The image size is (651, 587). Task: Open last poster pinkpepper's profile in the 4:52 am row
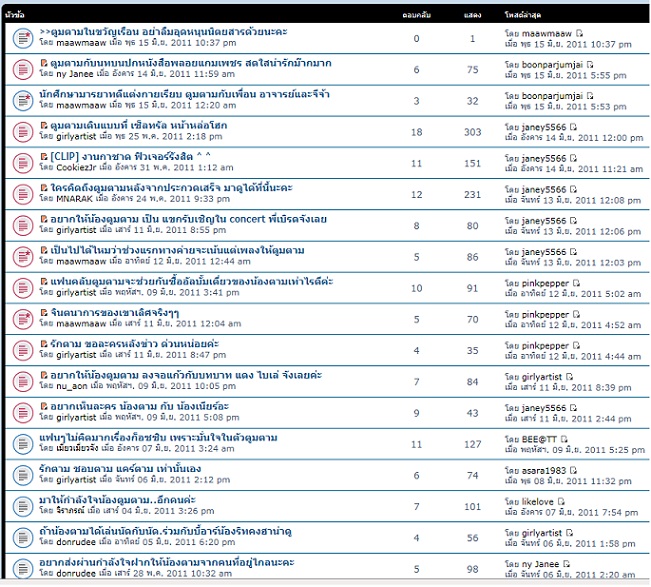[x=546, y=314]
